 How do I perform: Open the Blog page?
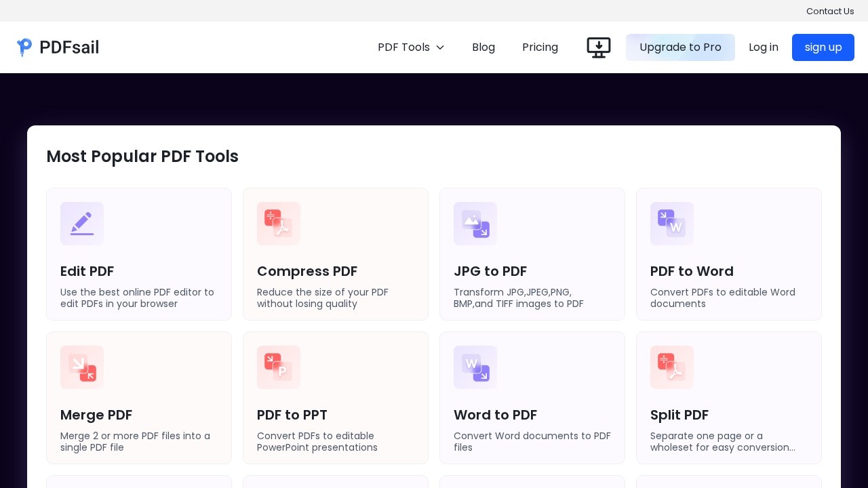pyautogui.click(x=484, y=47)
